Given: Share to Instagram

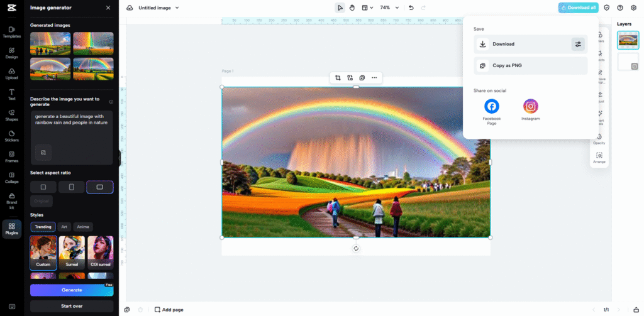Looking at the screenshot, I should click(530, 107).
